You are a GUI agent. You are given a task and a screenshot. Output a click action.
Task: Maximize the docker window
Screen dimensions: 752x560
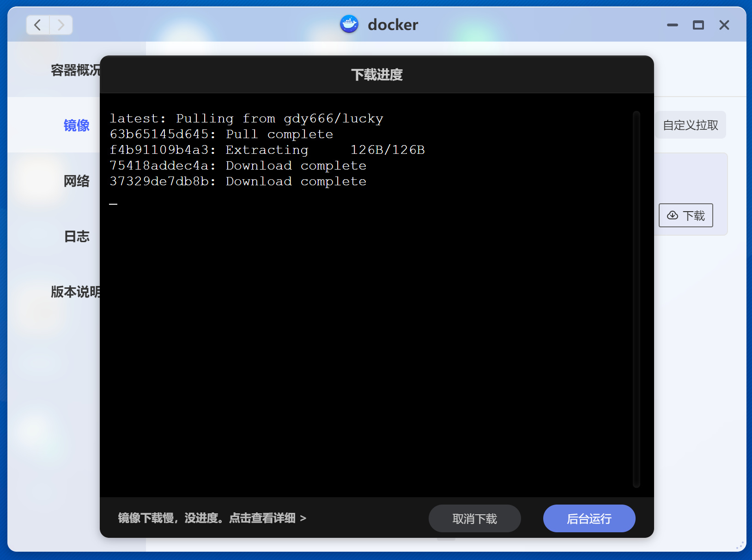tap(698, 25)
